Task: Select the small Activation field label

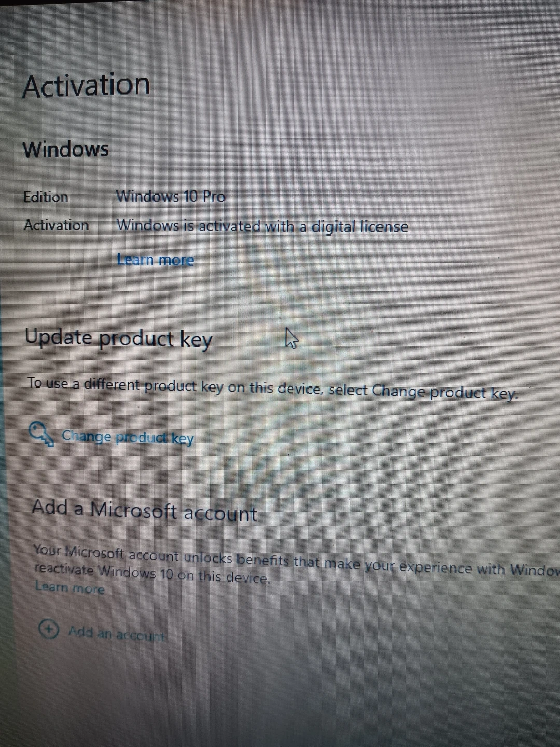Action: coord(57,225)
